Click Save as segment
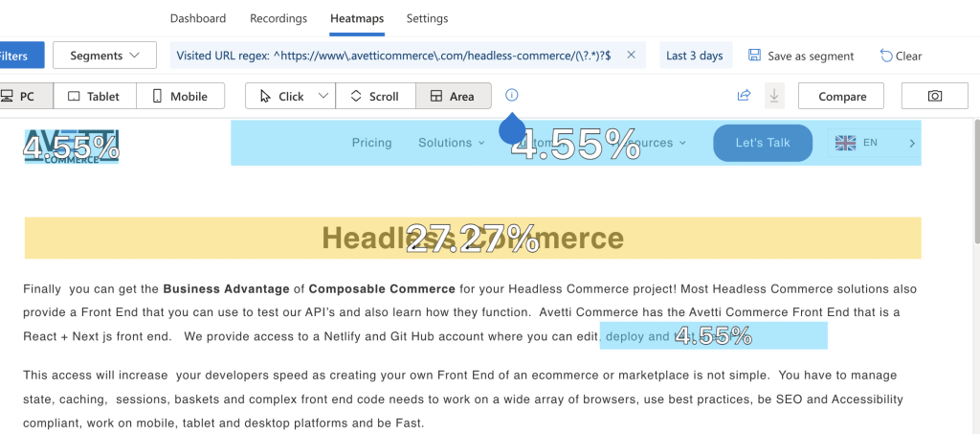This screenshot has height=434, width=980. point(801,56)
